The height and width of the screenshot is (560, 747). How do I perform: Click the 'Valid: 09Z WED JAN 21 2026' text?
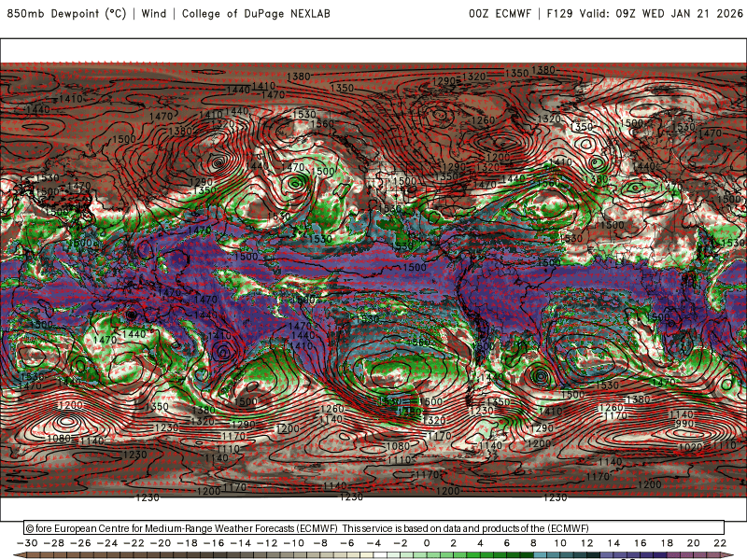pyautogui.click(x=661, y=13)
